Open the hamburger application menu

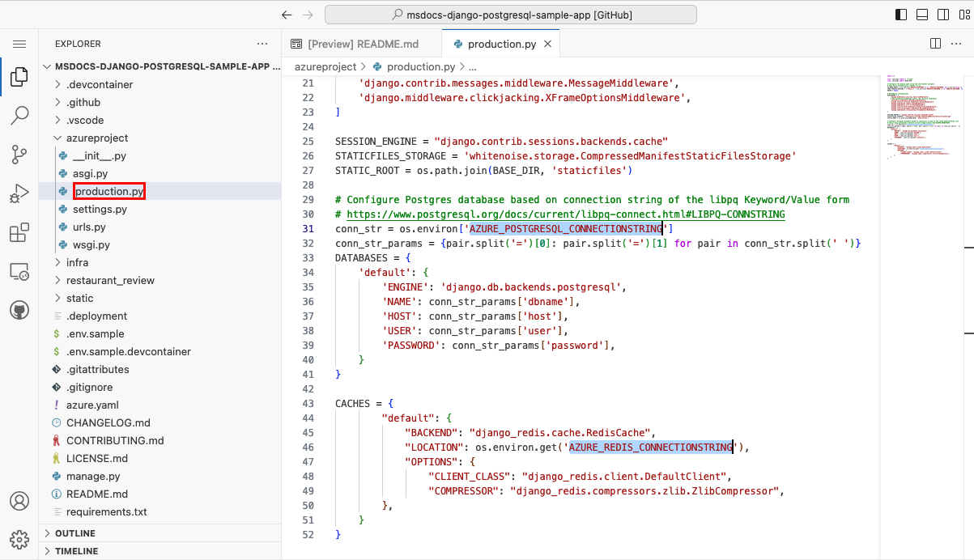tap(19, 44)
